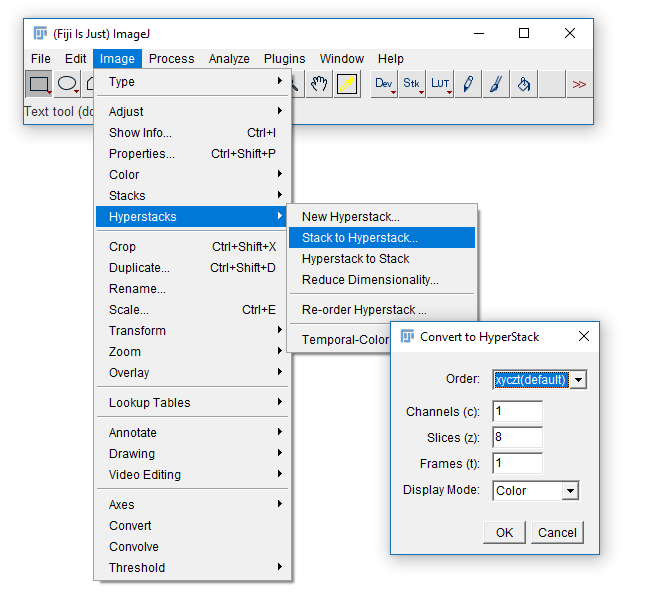This screenshot has width=657, height=608.
Task: Expand more tools with double arrow
Action: click(579, 84)
